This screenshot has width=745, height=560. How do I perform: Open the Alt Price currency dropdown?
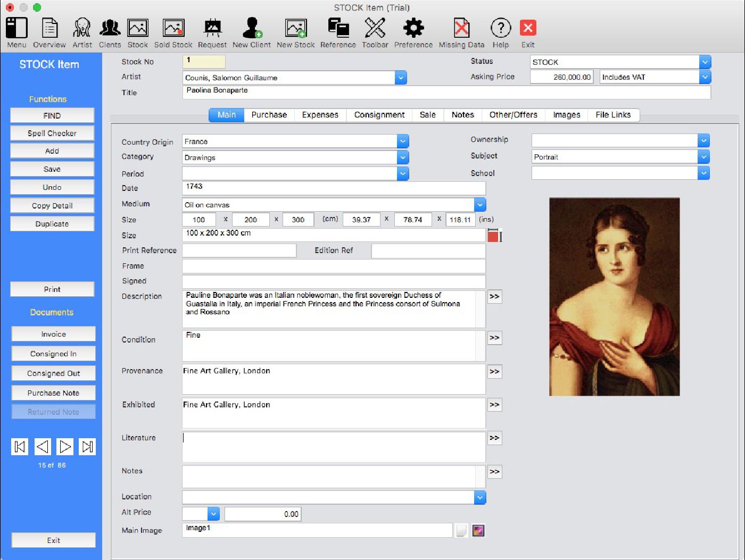[213, 514]
